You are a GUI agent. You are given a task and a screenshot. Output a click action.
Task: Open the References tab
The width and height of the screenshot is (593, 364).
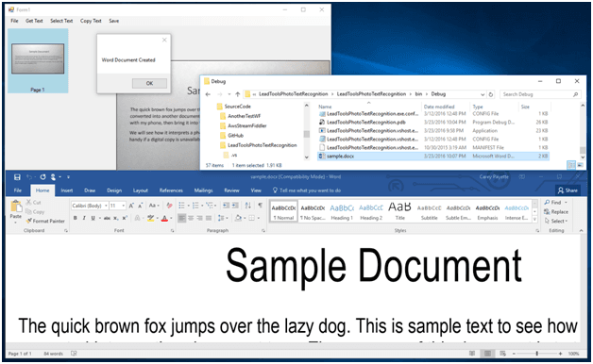(x=171, y=190)
